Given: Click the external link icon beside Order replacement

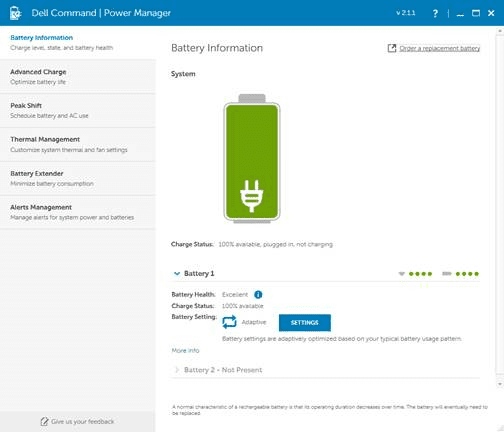Looking at the screenshot, I should pyautogui.click(x=392, y=48).
